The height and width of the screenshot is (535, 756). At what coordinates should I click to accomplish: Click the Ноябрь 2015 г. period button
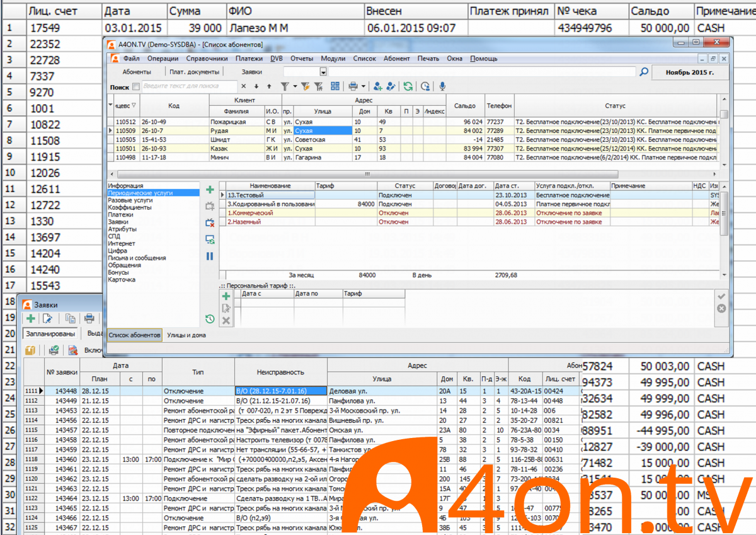[x=690, y=72]
